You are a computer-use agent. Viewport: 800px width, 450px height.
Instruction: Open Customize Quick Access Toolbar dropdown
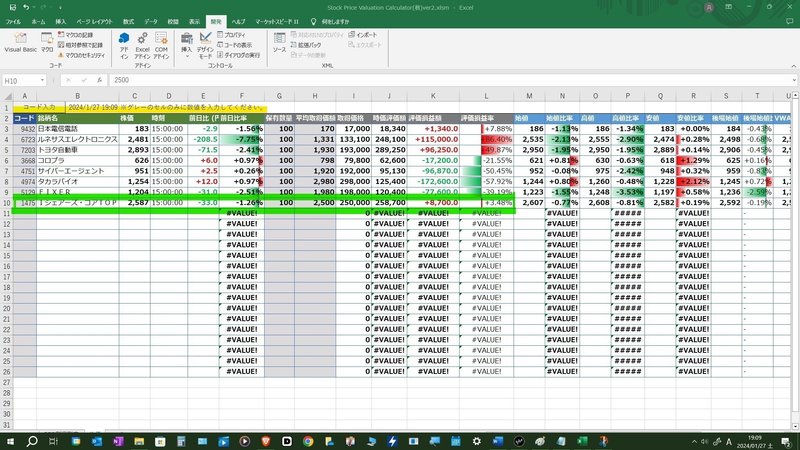coord(60,8)
